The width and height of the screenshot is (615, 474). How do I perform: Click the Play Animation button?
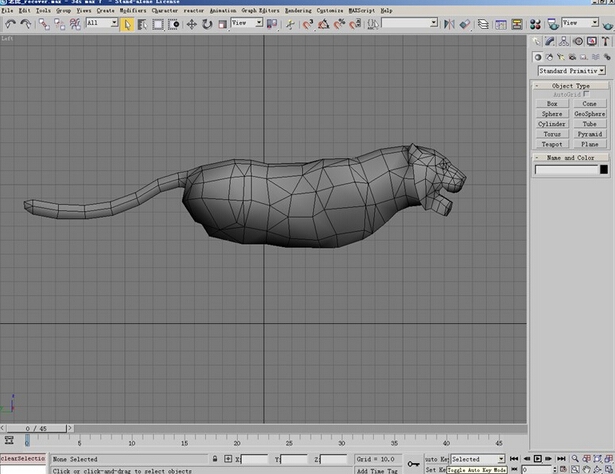coord(538,458)
